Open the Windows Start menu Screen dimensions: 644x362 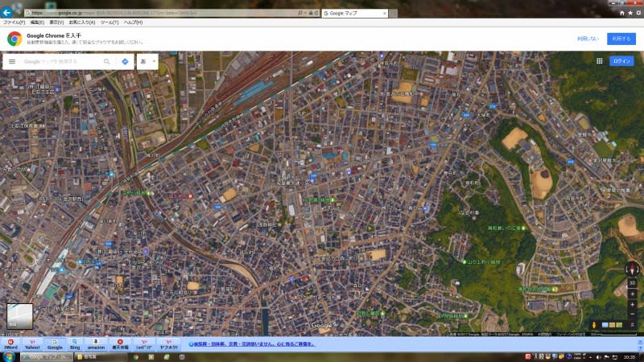click(8, 356)
